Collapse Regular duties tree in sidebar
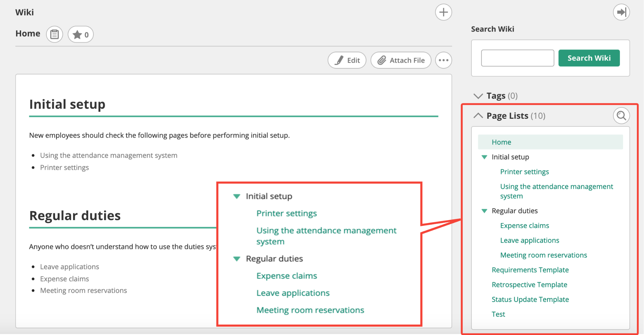 coord(484,211)
